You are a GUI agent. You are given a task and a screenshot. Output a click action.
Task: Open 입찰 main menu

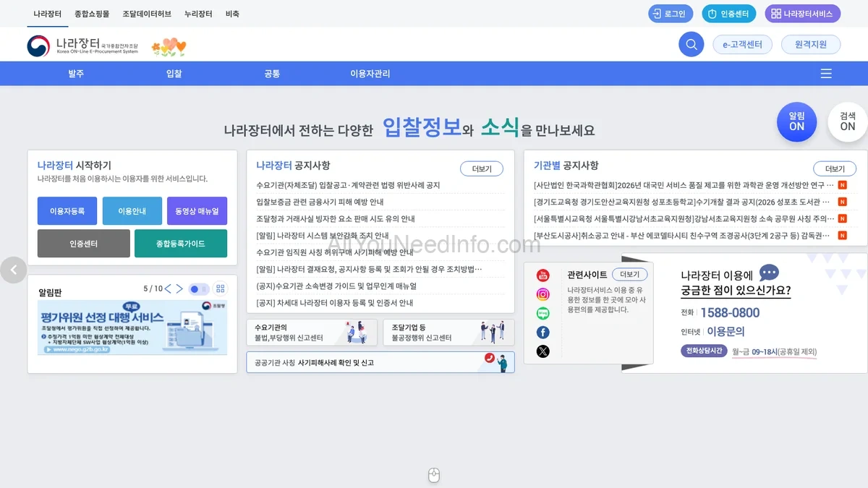pyautogui.click(x=174, y=74)
